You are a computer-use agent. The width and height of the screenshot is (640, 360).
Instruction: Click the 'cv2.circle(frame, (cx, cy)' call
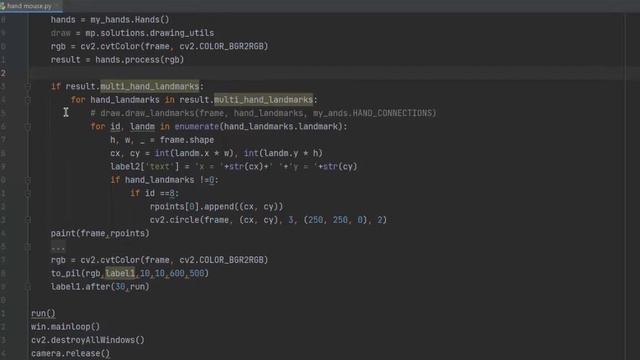click(214, 220)
